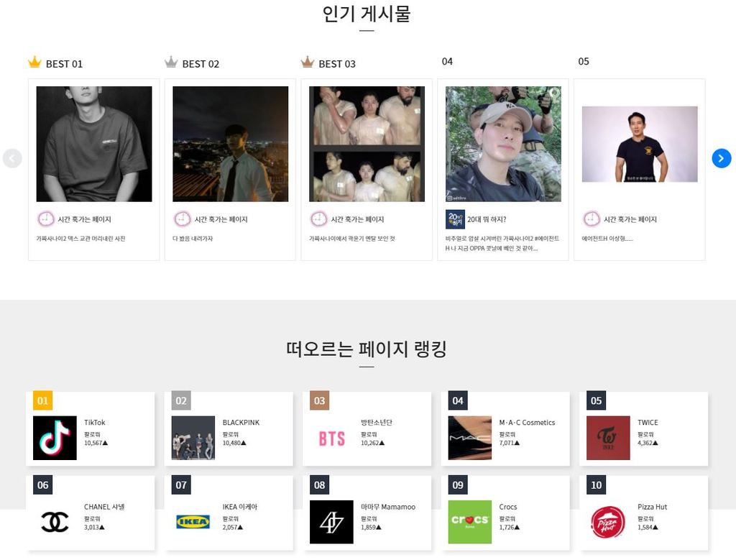Click the BLACKPINK page name link
The image size is (736, 560).
pos(241,423)
